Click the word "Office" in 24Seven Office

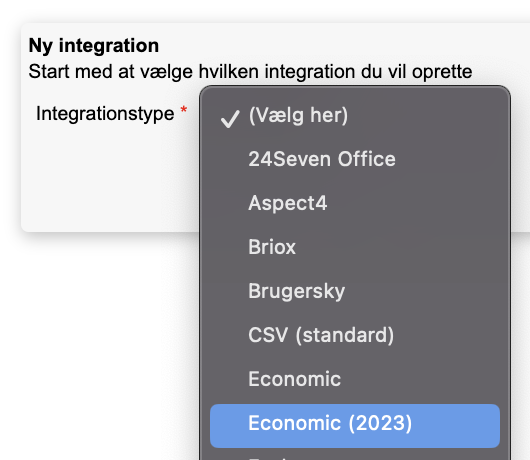pyautogui.click(x=366, y=159)
